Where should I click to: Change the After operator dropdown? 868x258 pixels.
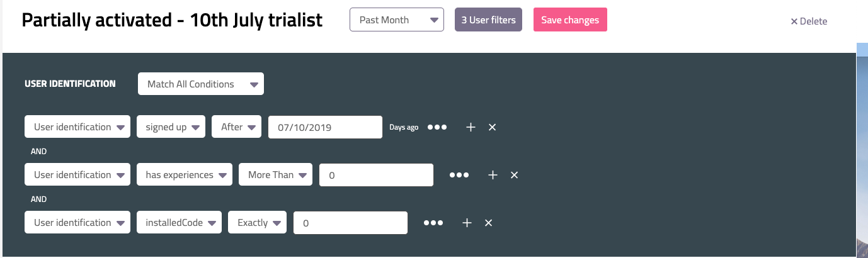(237, 127)
